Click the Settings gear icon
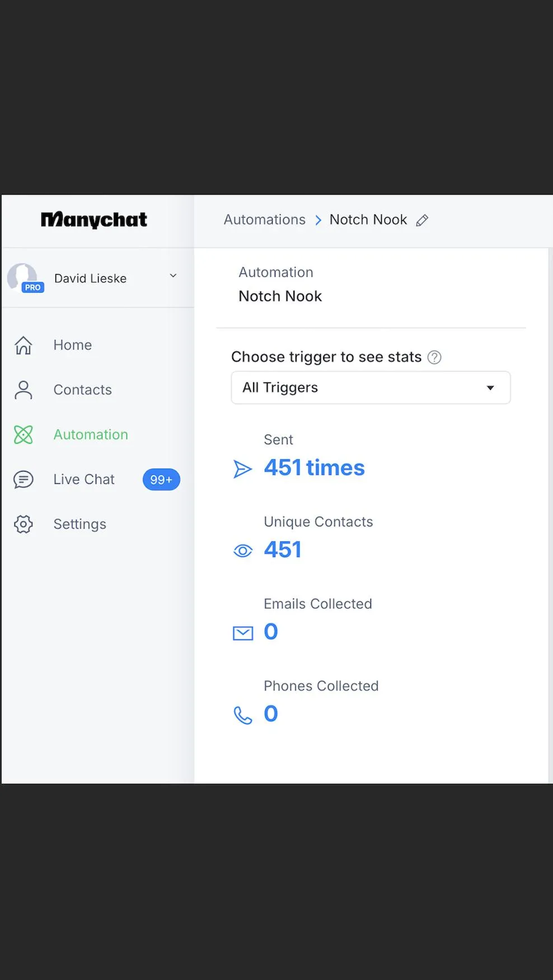553x980 pixels. [24, 524]
